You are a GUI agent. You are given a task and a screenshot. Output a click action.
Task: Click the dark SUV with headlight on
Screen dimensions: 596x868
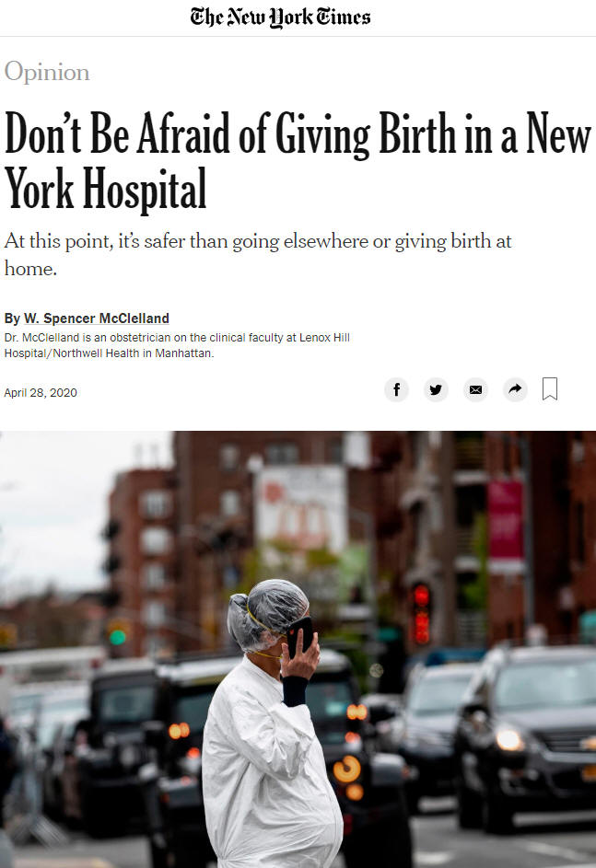point(526,736)
